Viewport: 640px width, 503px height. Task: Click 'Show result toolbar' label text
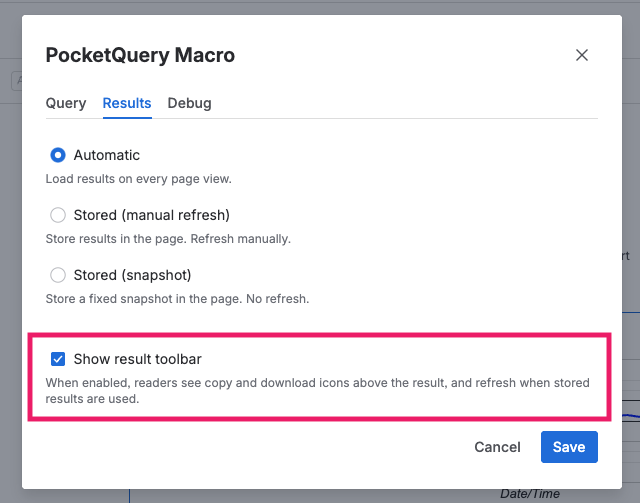click(138, 359)
